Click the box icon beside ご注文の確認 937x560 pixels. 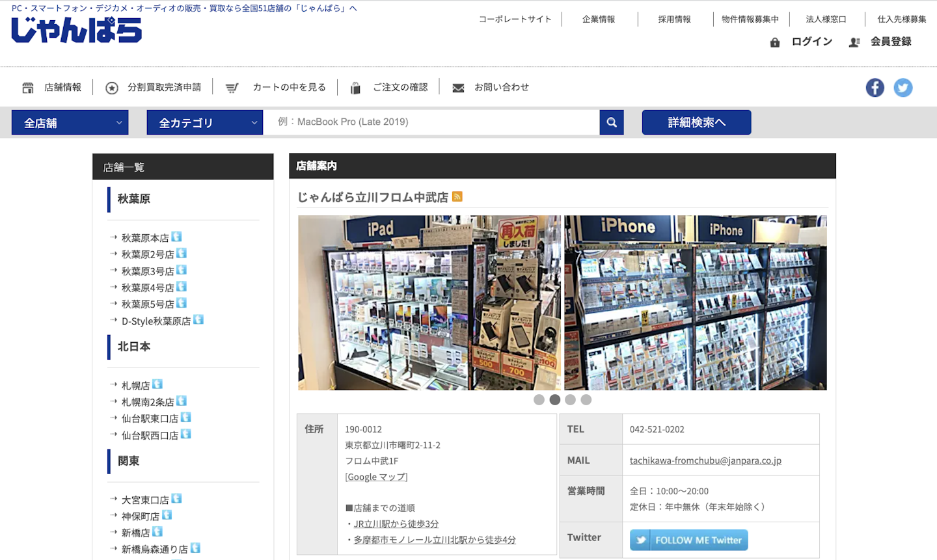[355, 87]
